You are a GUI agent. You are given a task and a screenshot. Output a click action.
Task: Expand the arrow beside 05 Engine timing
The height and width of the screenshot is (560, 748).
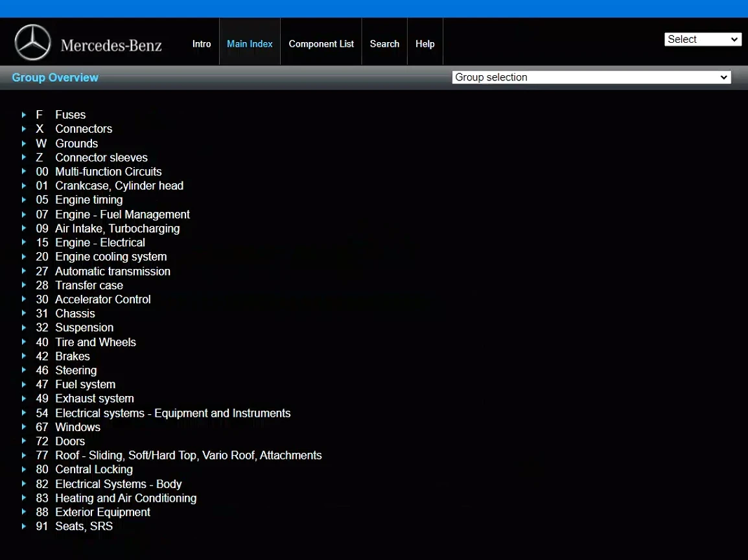tap(24, 200)
